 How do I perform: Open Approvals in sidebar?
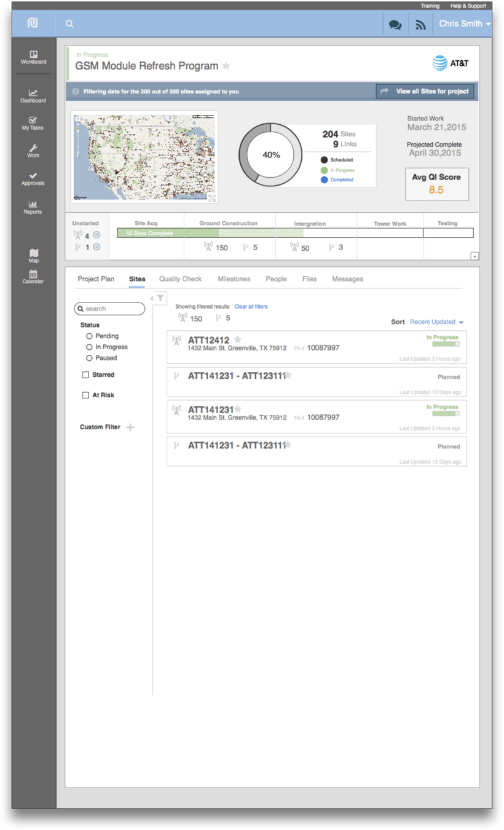(33, 179)
